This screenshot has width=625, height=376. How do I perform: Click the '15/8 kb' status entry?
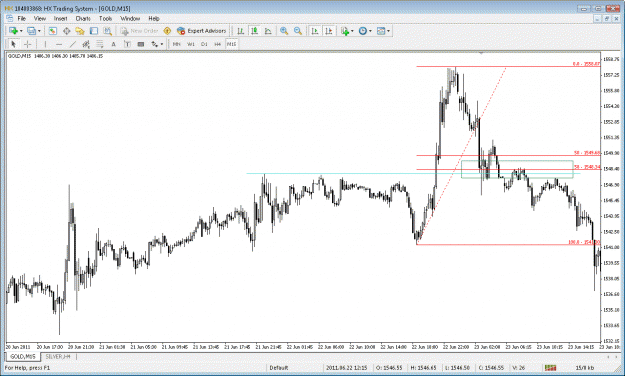585,368
